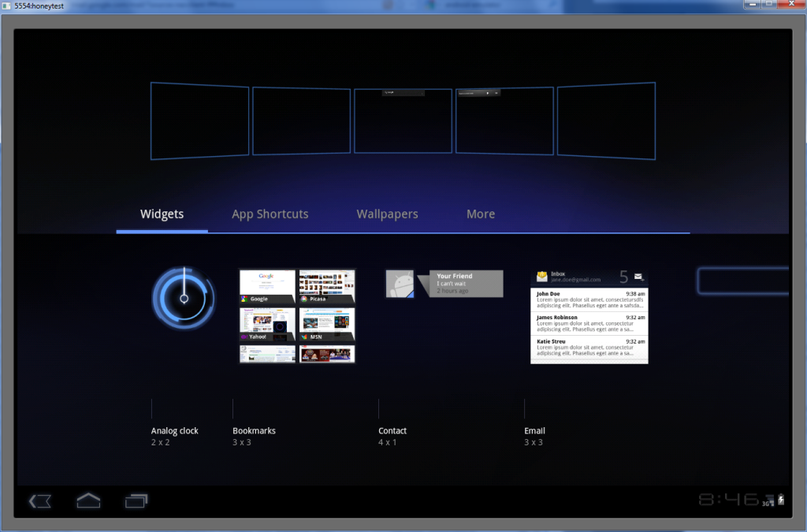Screen dimensions: 807x532
Task: Click the status bar clock showing 8:46
Action: point(729,497)
